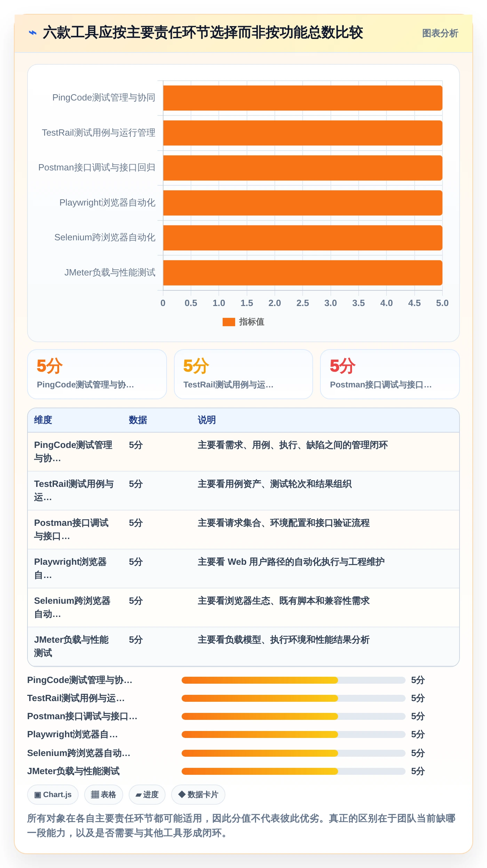Click 主要看请求集合、环境配置 description cell
Image resolution: width=487 pixels, height=868 pixels.
(284, 523)
